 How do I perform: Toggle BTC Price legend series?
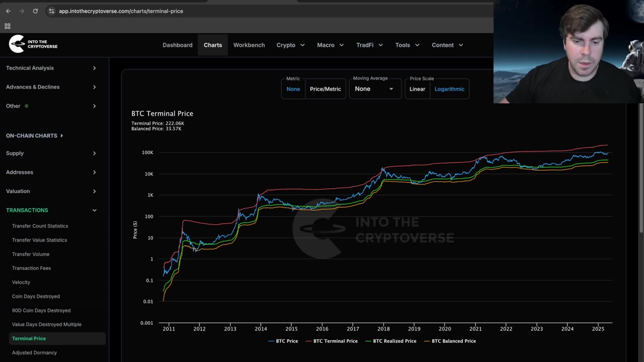point(283,341)
